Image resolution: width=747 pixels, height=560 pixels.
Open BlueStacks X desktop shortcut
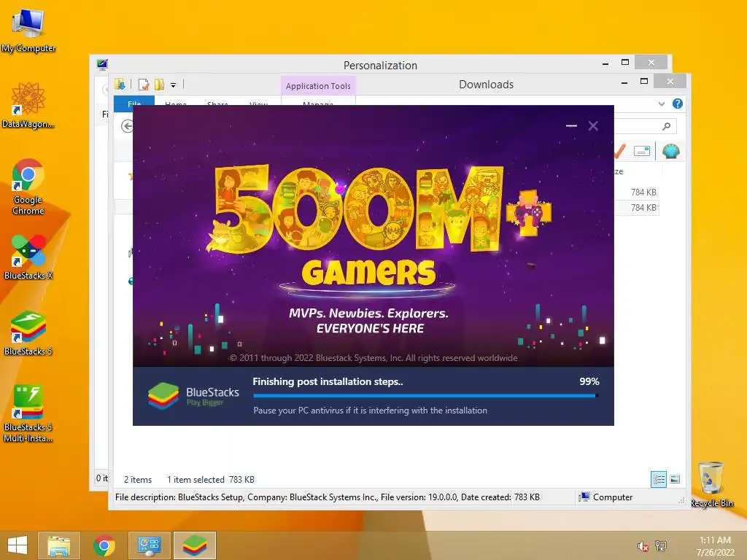click(28, 257)
